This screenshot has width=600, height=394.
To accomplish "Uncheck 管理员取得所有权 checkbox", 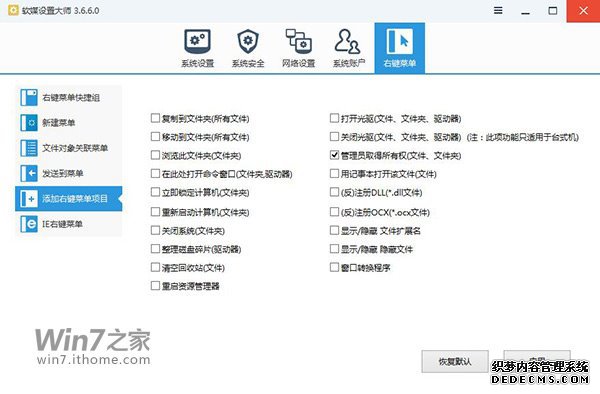I will click(x=334, y=155).
